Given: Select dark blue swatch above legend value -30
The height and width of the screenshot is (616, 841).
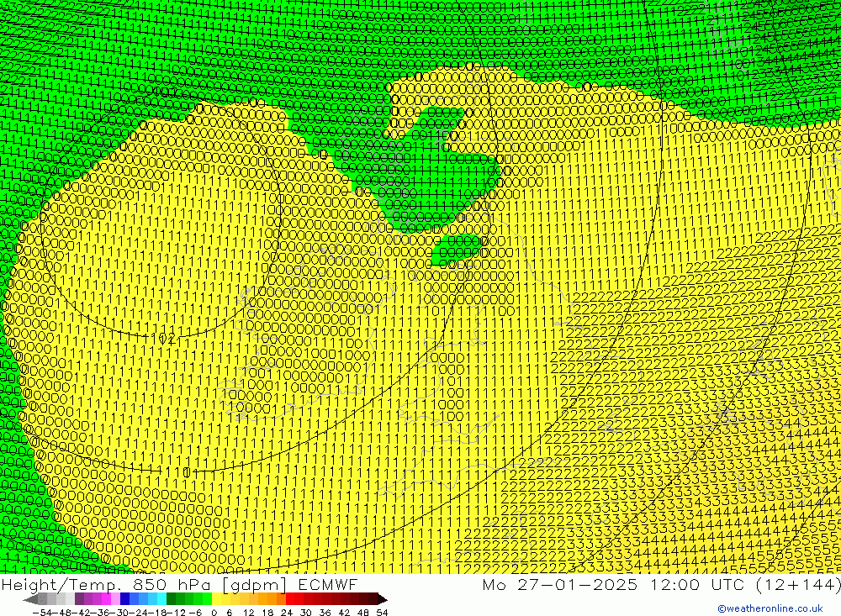Looking at the screenshot, I should [x=124, y=599].
